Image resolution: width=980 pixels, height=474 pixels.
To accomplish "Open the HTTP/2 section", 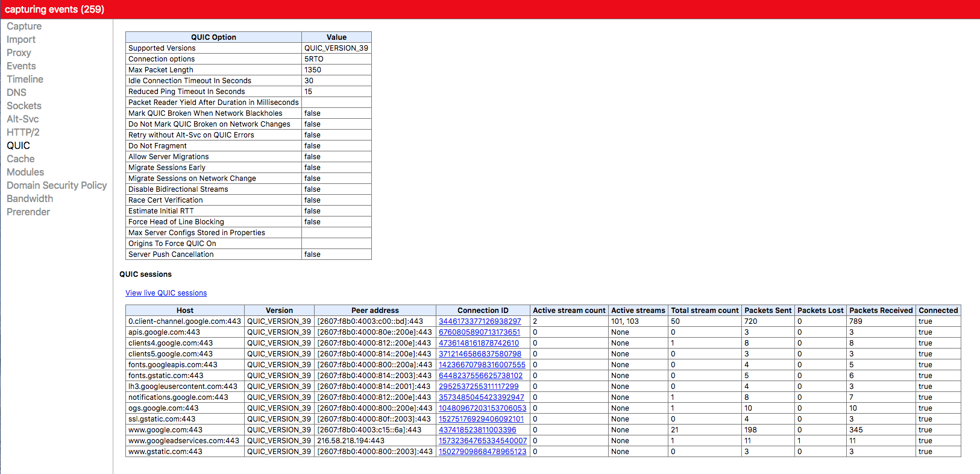I will pyautogui.click(x=23, y=133).
